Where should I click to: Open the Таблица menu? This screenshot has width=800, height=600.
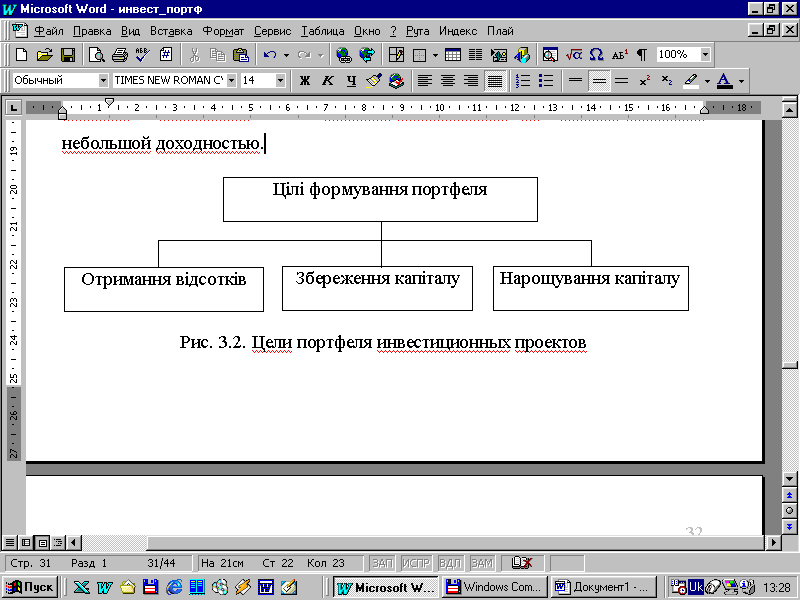click(x=322, y=31)
